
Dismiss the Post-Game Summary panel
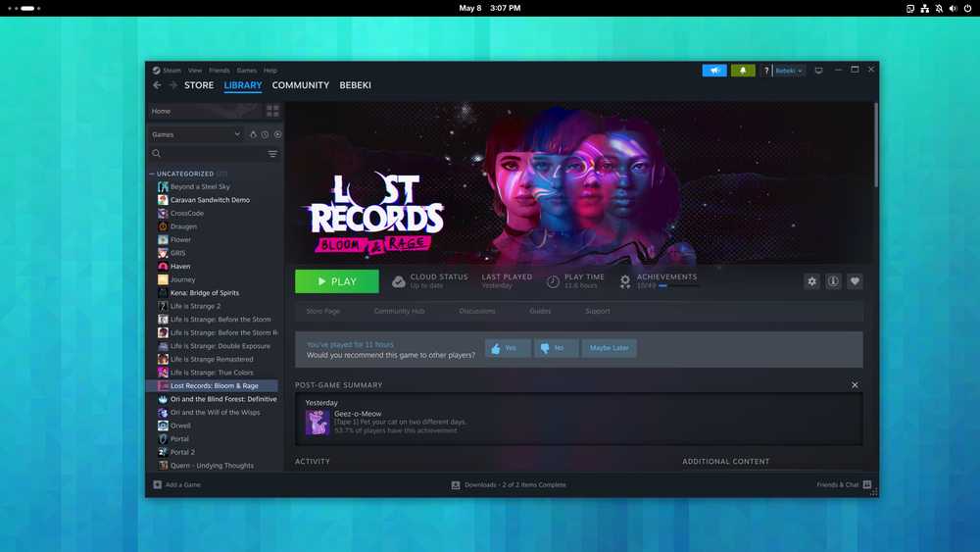pos(855,385)
